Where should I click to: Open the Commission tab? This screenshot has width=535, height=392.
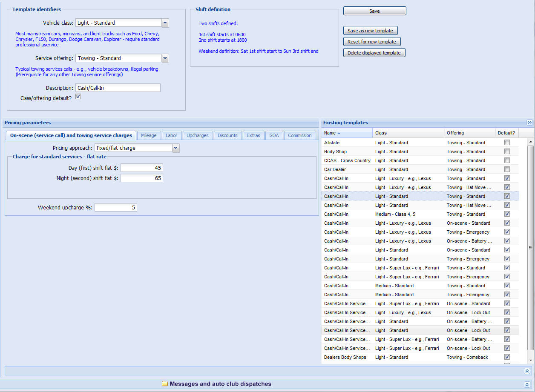[x=299, y=135]
